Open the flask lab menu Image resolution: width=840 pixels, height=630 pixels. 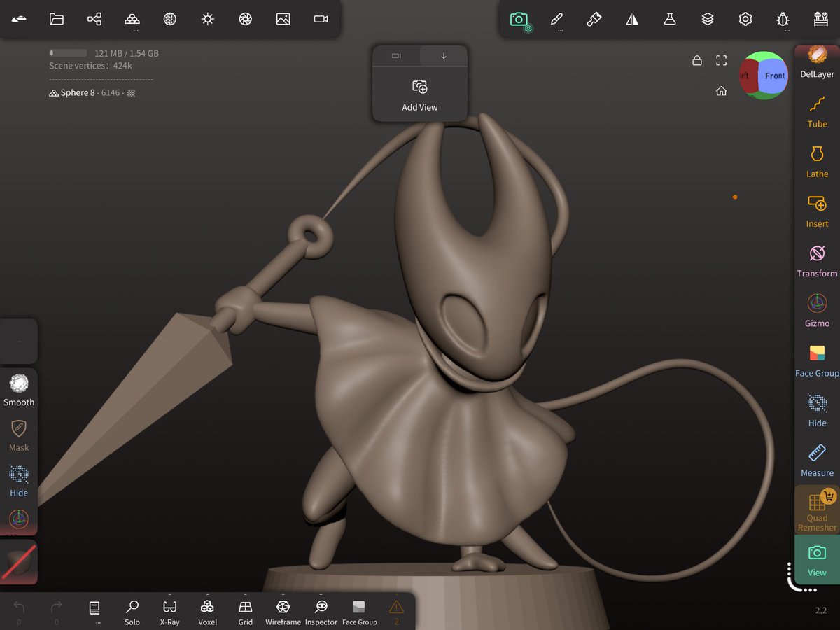click(x=670, y=19)
